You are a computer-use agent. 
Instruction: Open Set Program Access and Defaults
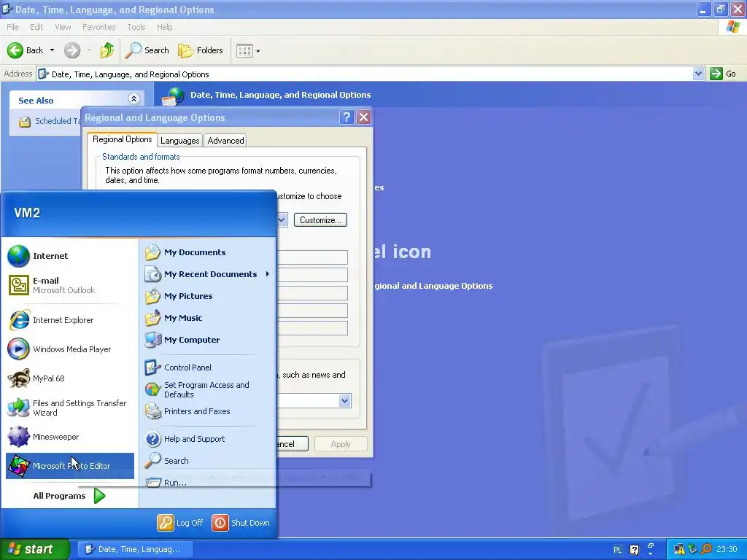click(x=208, y=389)
